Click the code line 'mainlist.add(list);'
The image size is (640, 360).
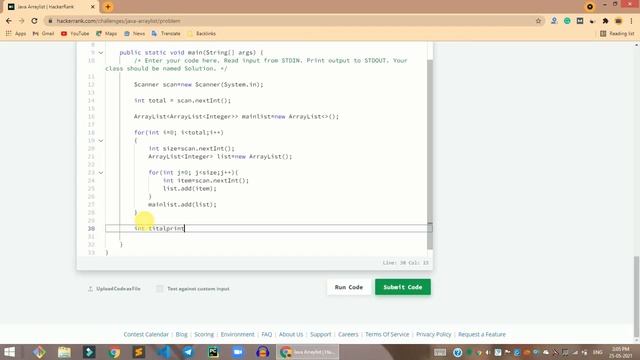coord(182,204)
